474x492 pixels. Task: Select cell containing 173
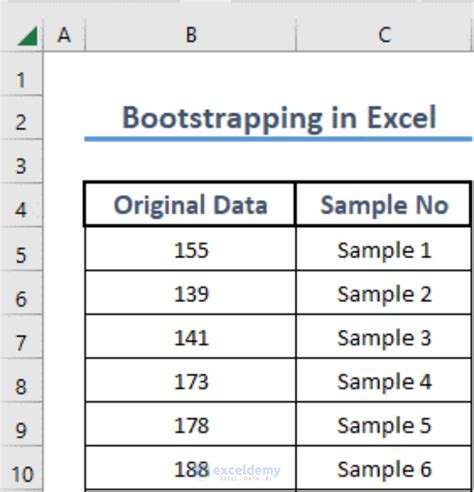pos(190,380)
